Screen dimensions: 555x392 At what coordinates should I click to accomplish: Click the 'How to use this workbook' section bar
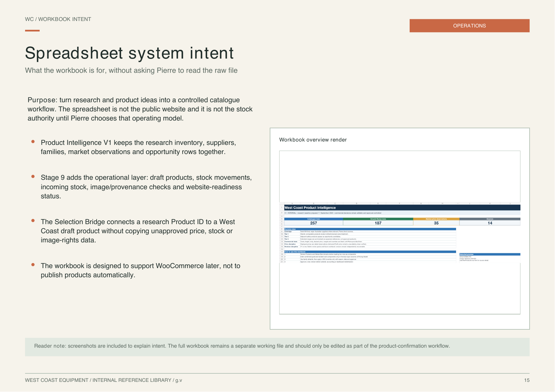pos(370,252)
